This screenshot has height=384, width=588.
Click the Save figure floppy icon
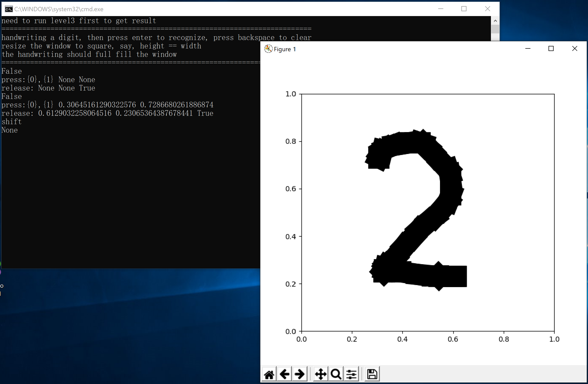point(372,374)
